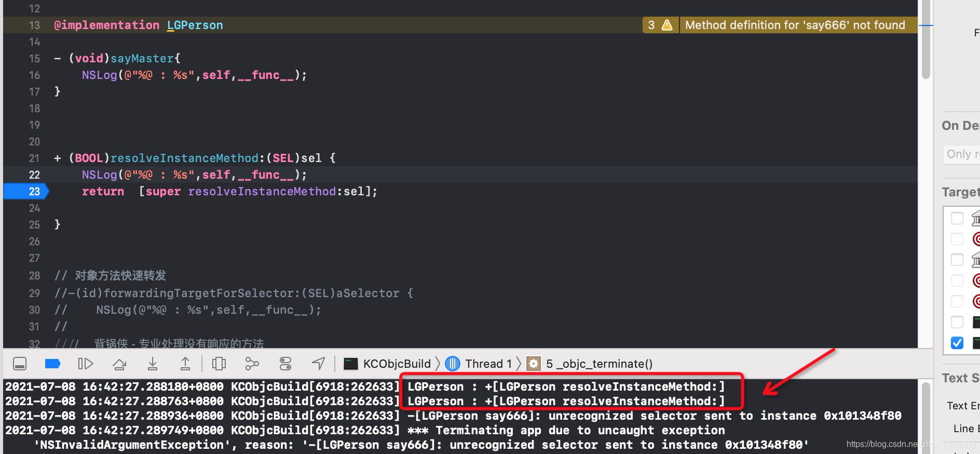
Task: Click the Step Over icon in debug bar
Action: point(119,364)
